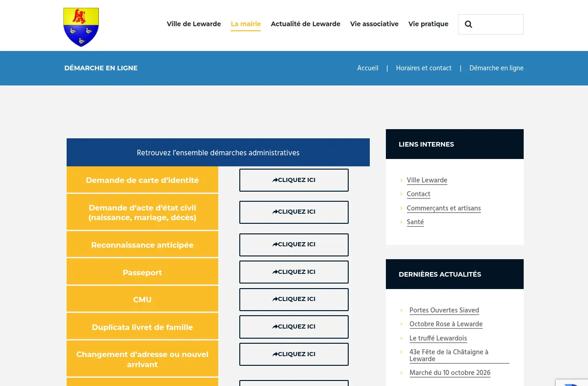
Task: Read 43e Fête de la Châtaigne news
Action: (x=459, y=356)
